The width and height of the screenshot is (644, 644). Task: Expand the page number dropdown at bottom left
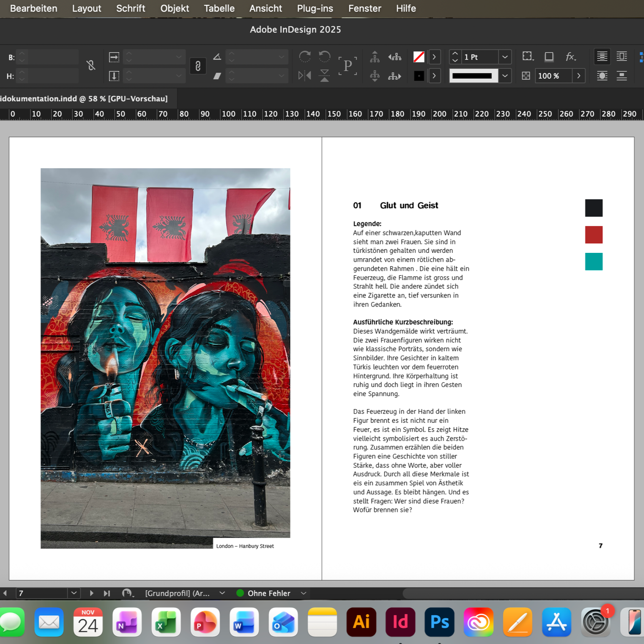click(74, 593)
